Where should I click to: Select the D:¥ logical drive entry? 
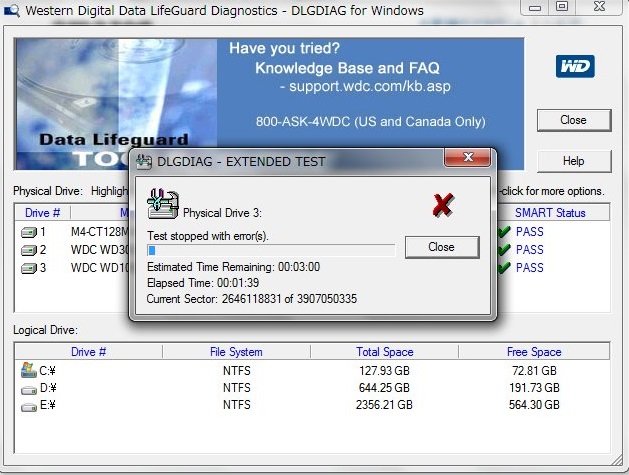(x=48, y=388)
